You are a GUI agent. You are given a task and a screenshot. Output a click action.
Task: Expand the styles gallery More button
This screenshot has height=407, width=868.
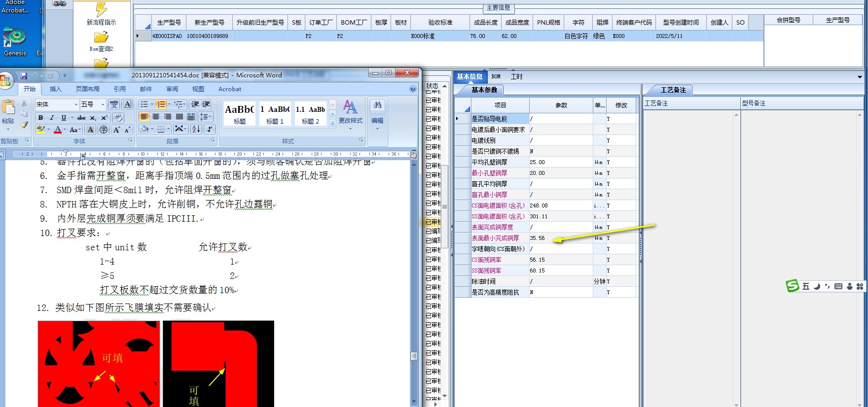coord(332,123)
